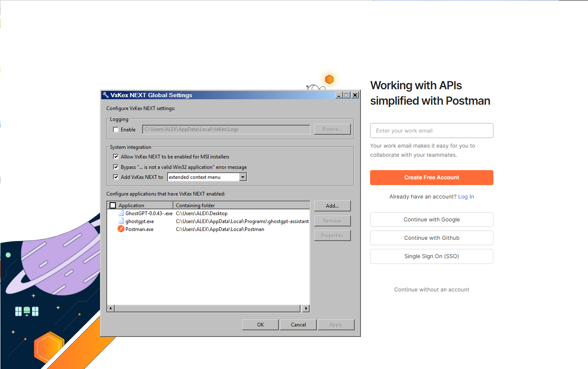Click the Apply button
Viewport: 588px width, 369px height.
[x=336, y=325]
